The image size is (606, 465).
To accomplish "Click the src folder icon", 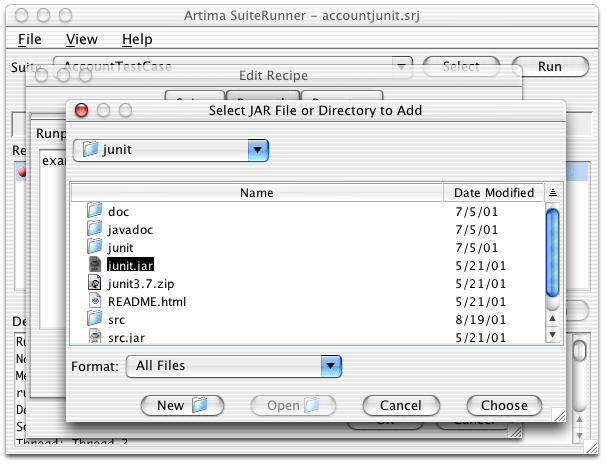I will pyautogui.click(x=95, y=319).
